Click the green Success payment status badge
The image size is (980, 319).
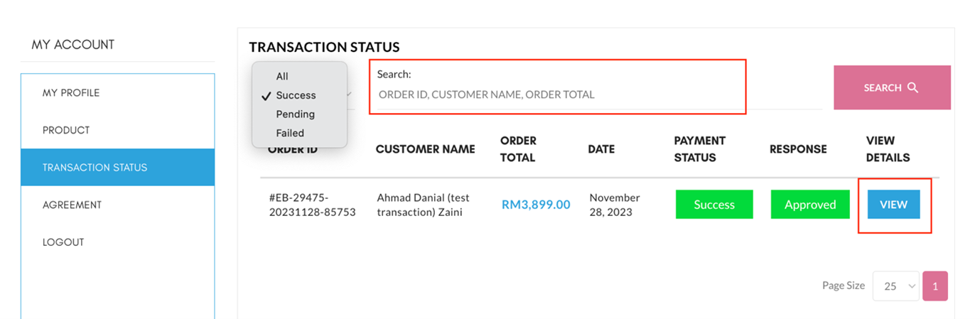coord(714,205)
